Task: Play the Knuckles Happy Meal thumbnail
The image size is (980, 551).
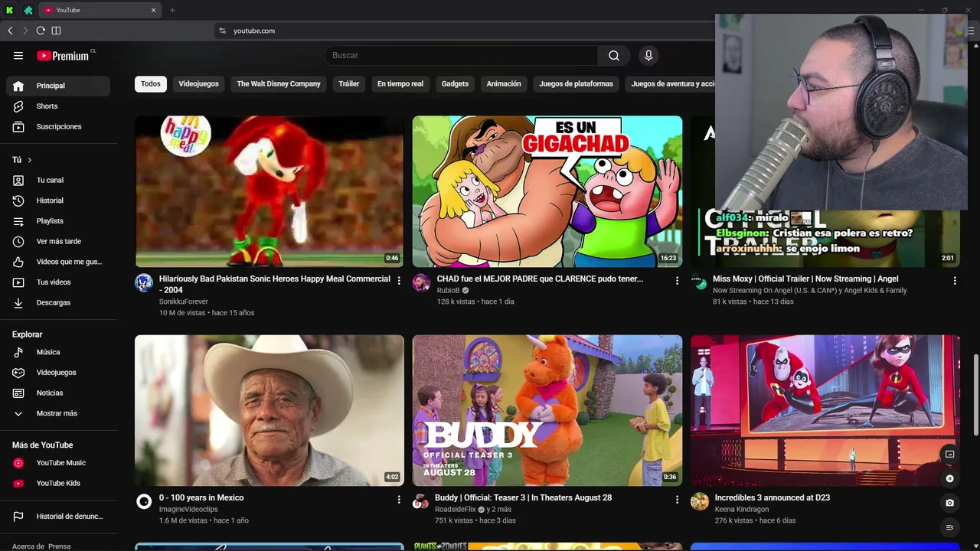Action: tap(269, 191)
